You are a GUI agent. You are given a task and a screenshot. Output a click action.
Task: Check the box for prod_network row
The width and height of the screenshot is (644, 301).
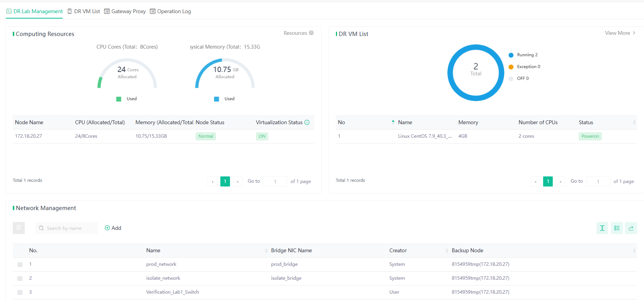(x=20, y=265)
